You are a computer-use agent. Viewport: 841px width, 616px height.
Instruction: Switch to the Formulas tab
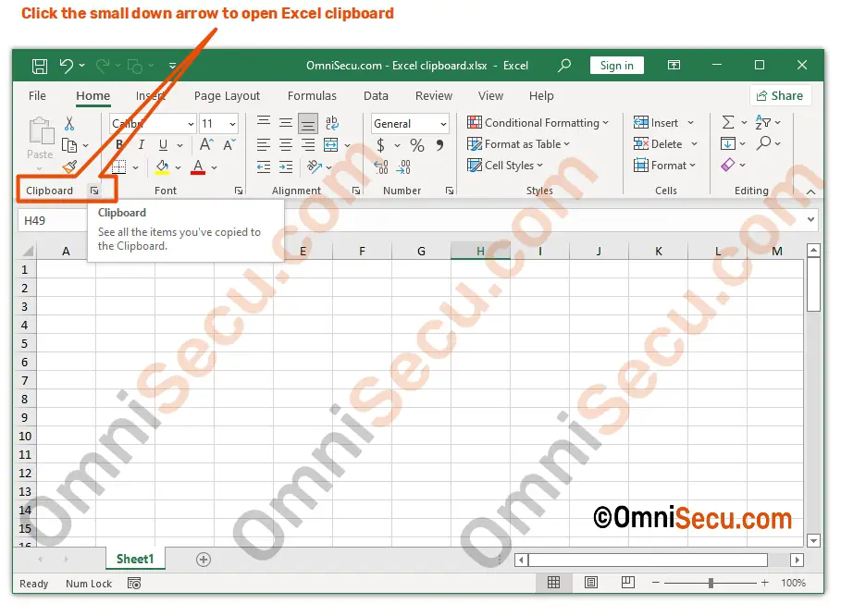pos(312,96)
